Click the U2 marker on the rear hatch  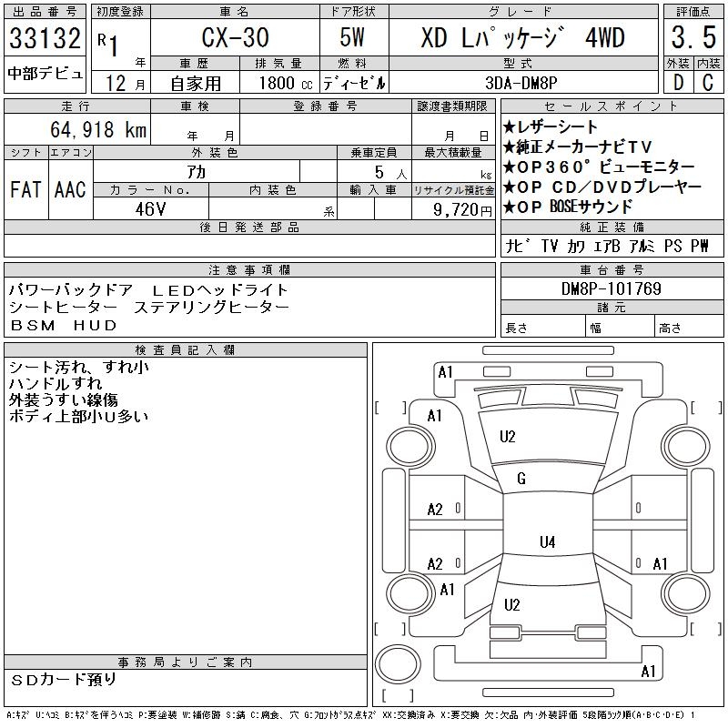[511, 605]
